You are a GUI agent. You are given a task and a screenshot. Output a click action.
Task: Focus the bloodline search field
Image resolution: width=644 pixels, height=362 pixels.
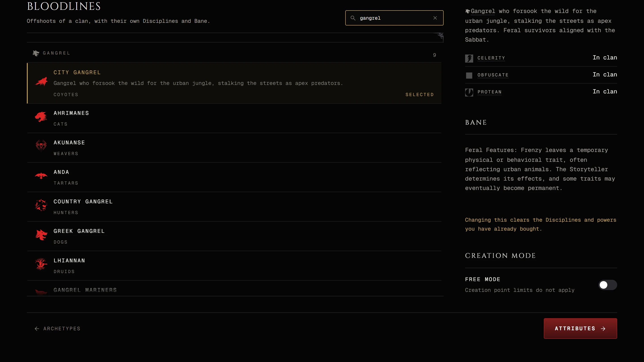pos(394,18)
